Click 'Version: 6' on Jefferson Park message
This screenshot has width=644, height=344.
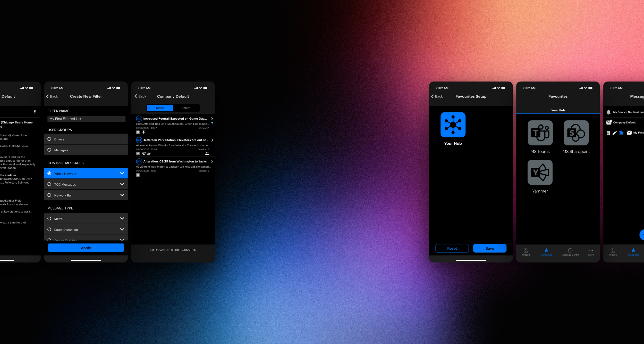[x=204, y=150]
